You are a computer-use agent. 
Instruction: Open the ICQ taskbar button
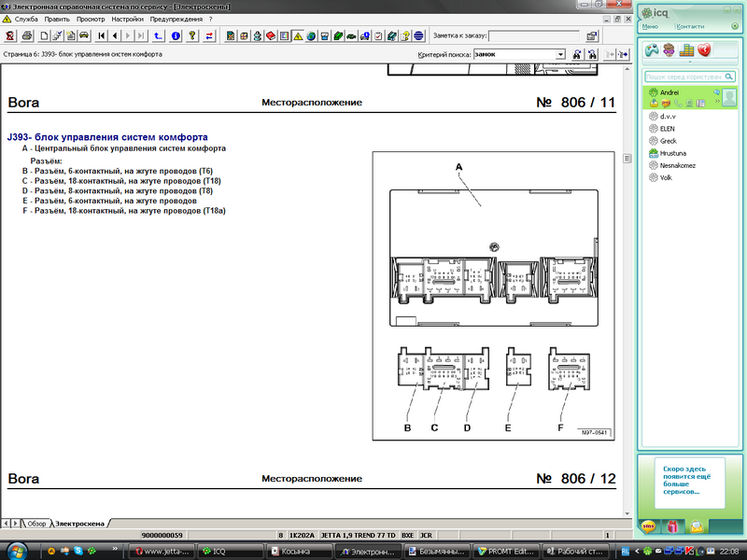pyautogui.click(x=230, y=552)
